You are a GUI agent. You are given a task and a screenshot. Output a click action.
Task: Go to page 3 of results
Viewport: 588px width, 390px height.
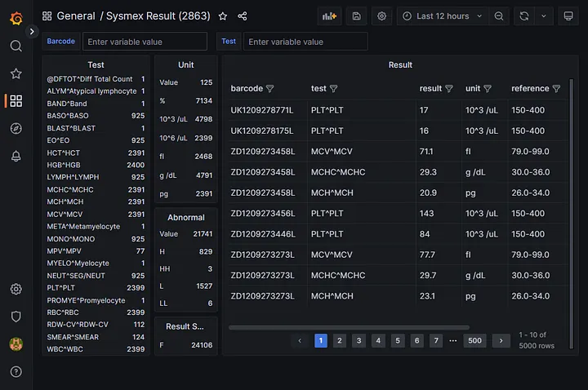pyautogui.click(x=359, y=340)
